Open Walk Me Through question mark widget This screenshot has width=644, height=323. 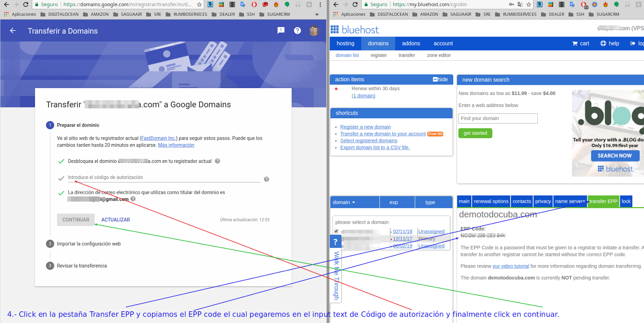pyautogui.click(x=335, y=242)
